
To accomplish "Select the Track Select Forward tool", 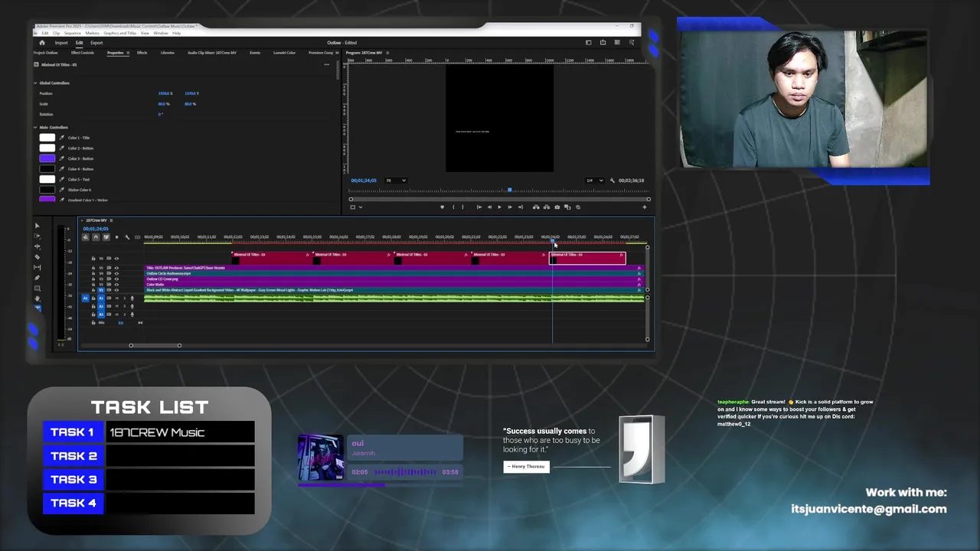I will click(x=38, y=236).
